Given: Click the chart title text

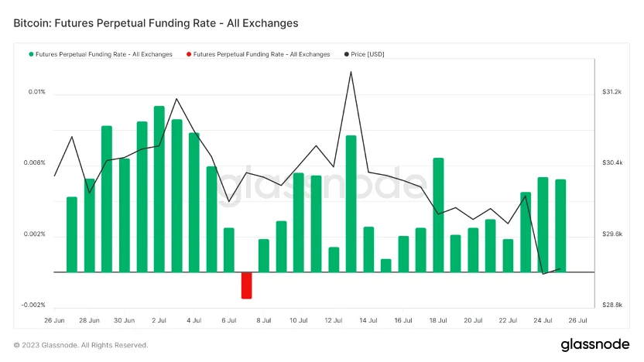Looking at the screenshot, I should coord(156,24).
